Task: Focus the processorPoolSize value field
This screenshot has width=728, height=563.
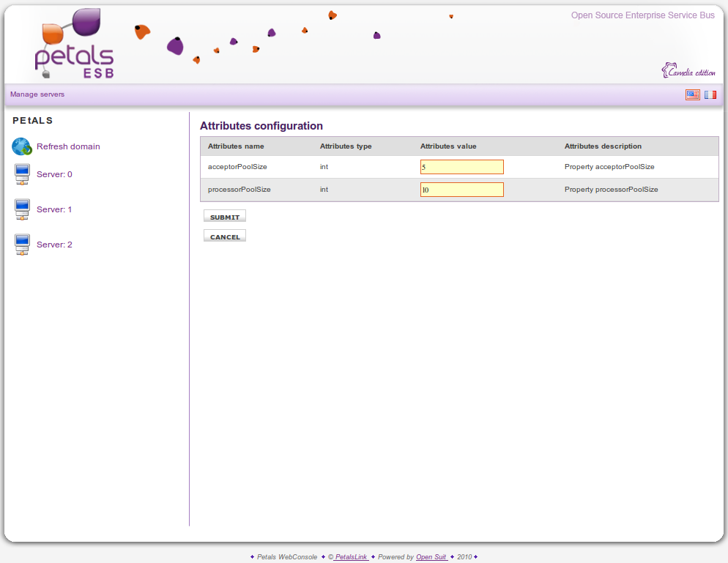Action: (461, 190)
